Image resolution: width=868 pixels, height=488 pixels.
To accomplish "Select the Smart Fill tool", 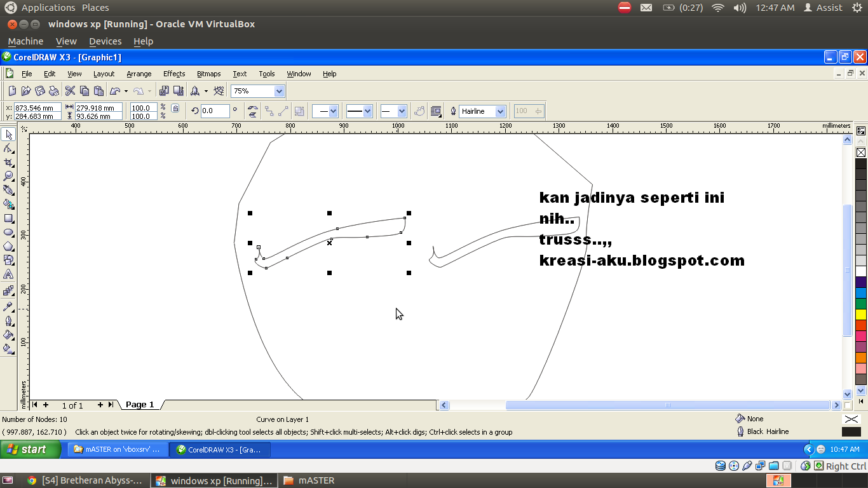I will 8,204.
